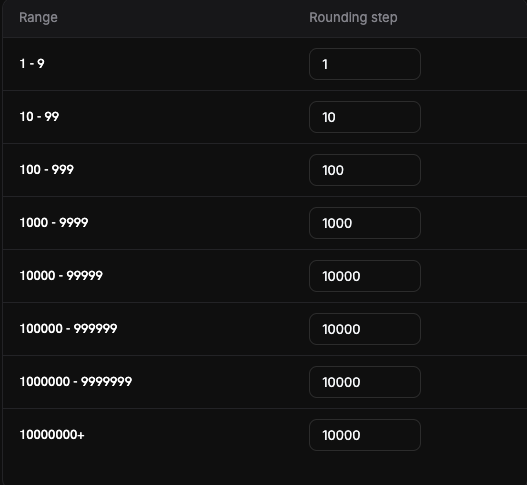Viewport: 527px width, 485px height.
Task: Edit rounding step for range 100 - 999
Action: click(x=365, y=170)
